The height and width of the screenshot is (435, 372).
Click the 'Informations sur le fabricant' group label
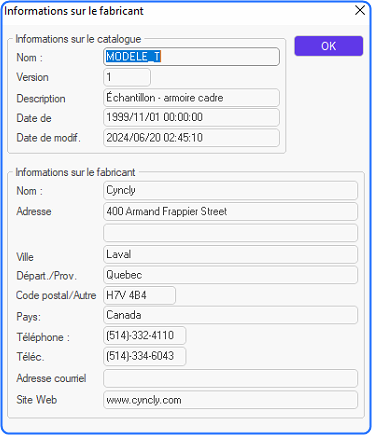(75, 172)
